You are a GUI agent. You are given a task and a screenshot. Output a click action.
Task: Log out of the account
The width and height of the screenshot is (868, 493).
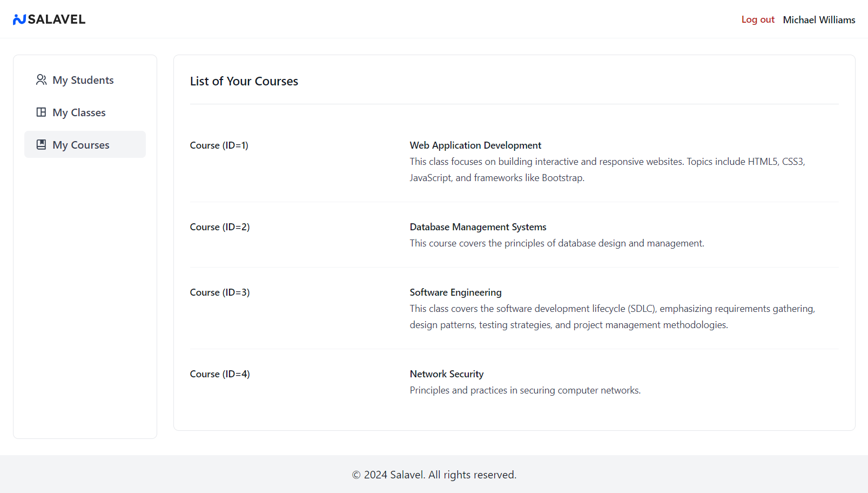tap(757, 19)
